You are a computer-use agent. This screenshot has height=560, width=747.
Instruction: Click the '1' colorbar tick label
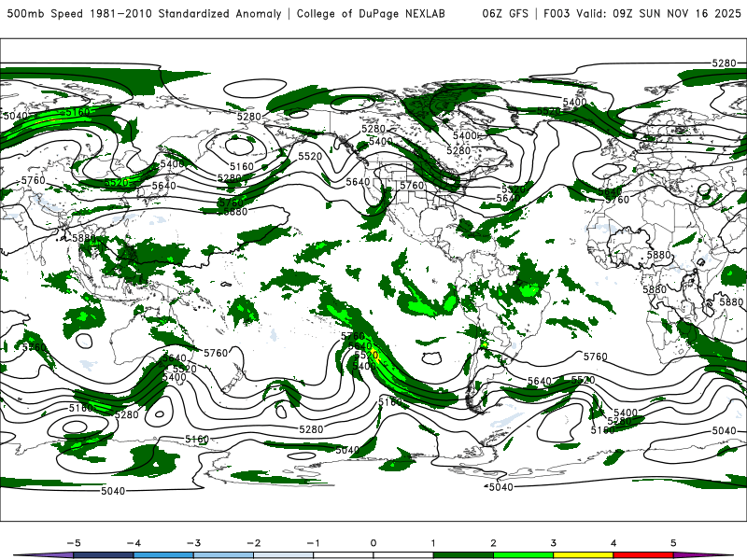coord(433,543)
